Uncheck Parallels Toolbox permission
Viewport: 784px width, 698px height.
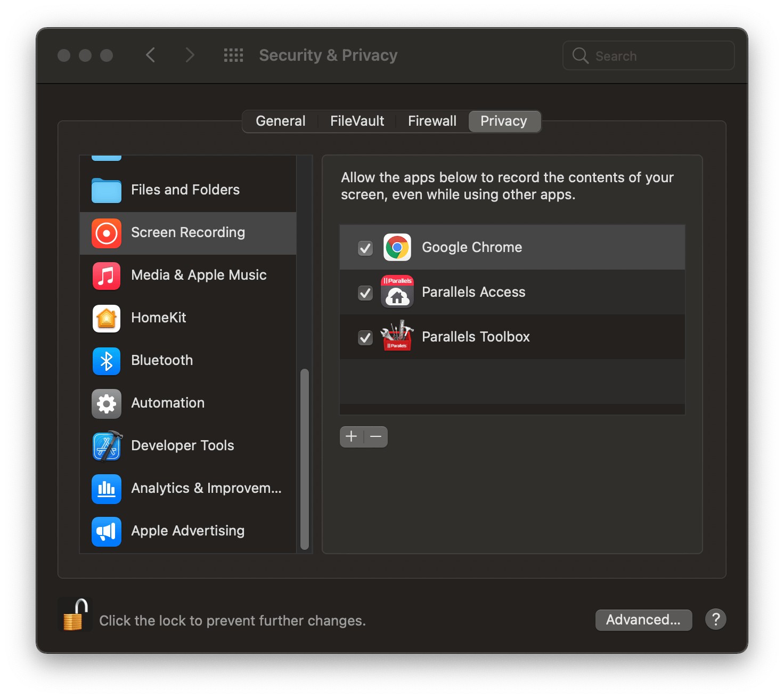[365, 337]
